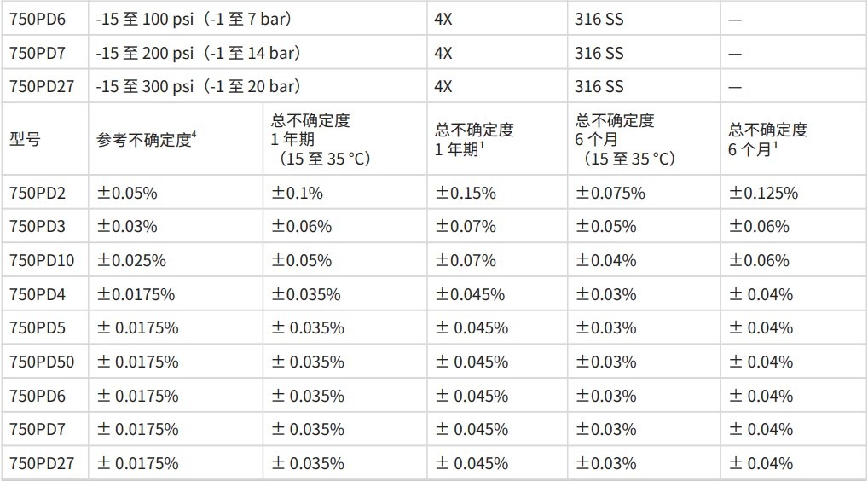This screenshot has height=481, width=868.
Task: Click the ±0.075% uncertainty value
Action: pyautogui.click(x=610, y=193)
